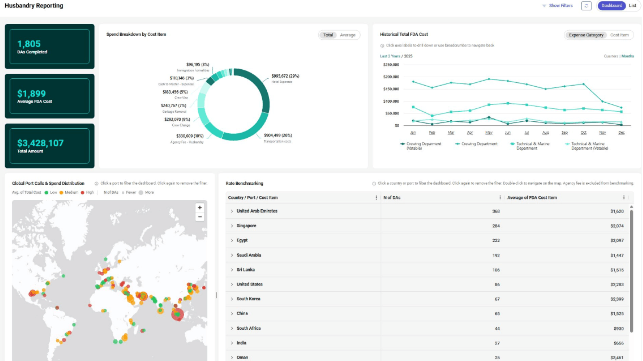
Task: Click the Average of FDA Cost Item header
Action: tap(532, 198)
